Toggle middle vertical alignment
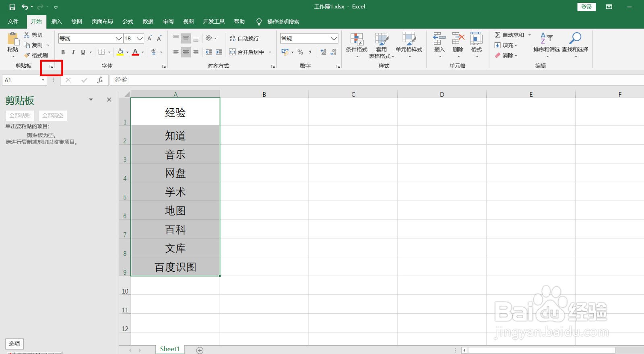This screenshot has width=644, height=354. (x=186, y=38)
